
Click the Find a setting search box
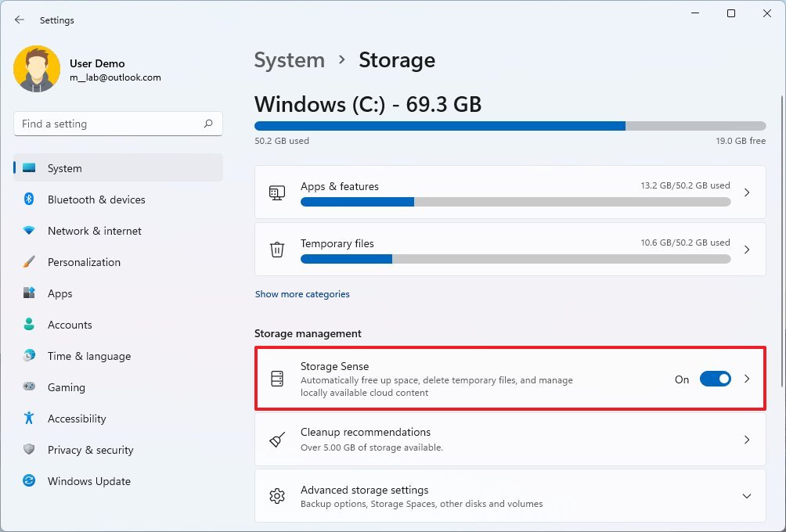(117, 124)
